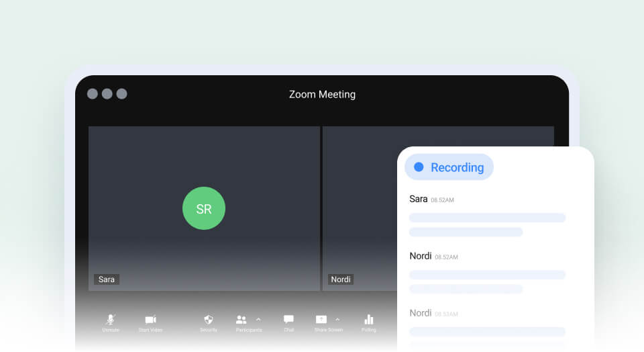Click the Zoom Meeting window title
The image size is (644, 352).
click(x=323, y=95)
